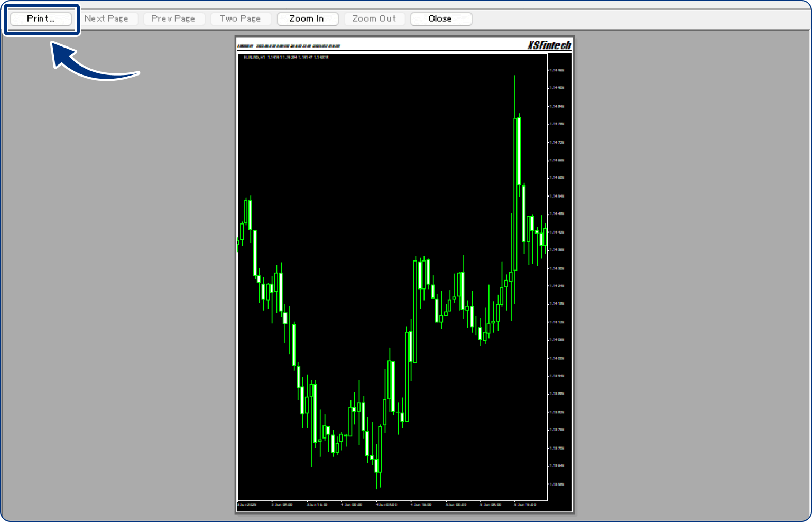Go to the Next Page

pyautogui.click(x=106, y=18)
